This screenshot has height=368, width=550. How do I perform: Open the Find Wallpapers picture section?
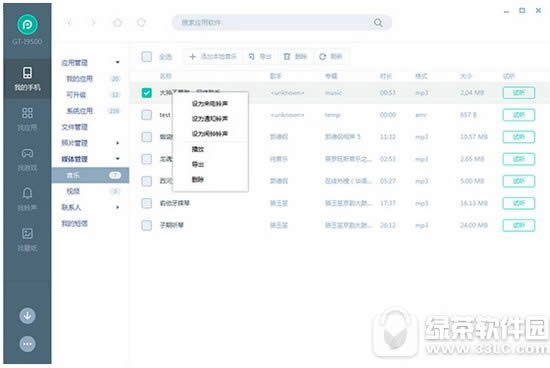(x=27, y=239)
